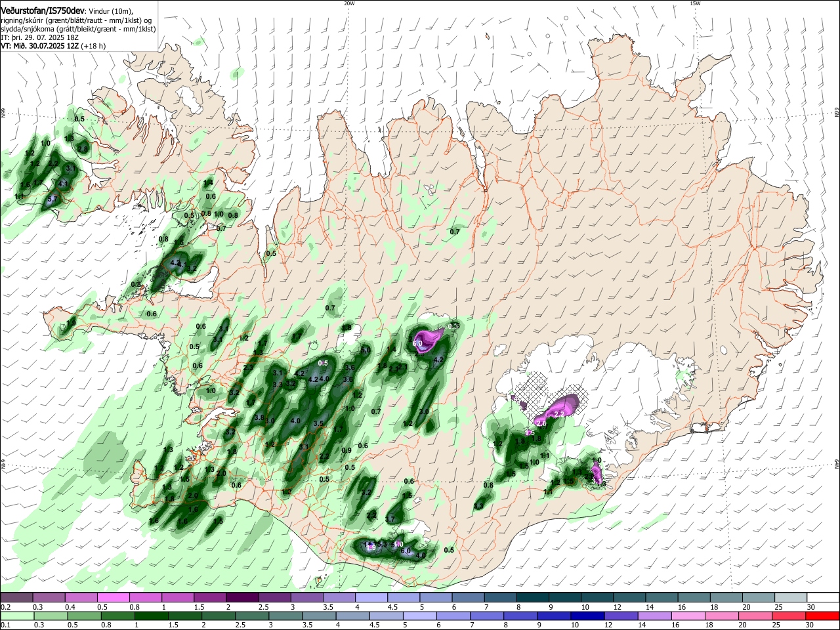
Task: Click the deep purple 2 mm swatch in top row
Action: click(x=242, y=598)
